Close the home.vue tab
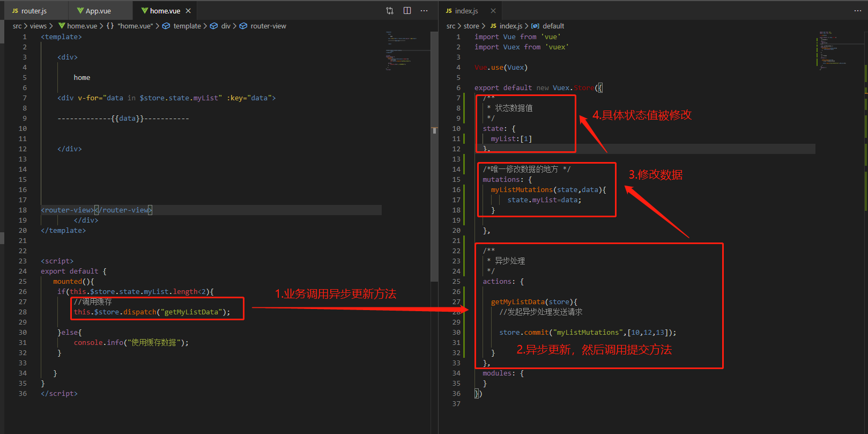868x434 pixels. pyautogui.click(x=188, y=11)
